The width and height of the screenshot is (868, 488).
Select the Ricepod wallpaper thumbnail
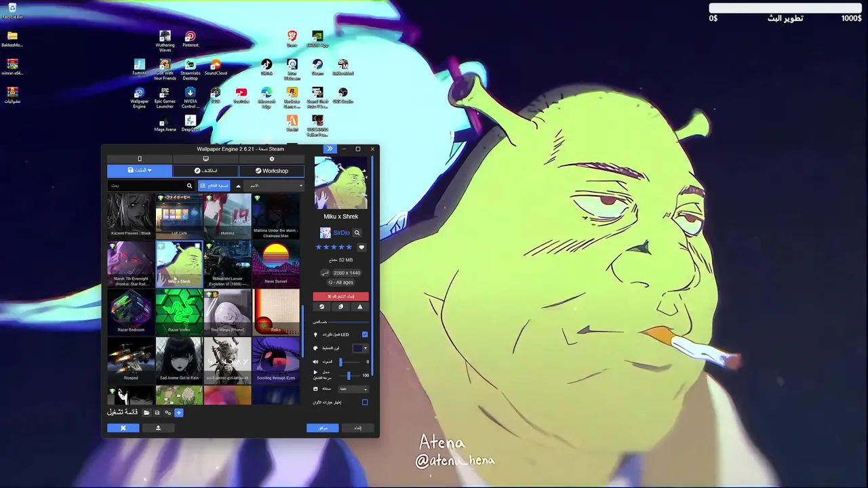pyautogui.click(x=131, y=360)
